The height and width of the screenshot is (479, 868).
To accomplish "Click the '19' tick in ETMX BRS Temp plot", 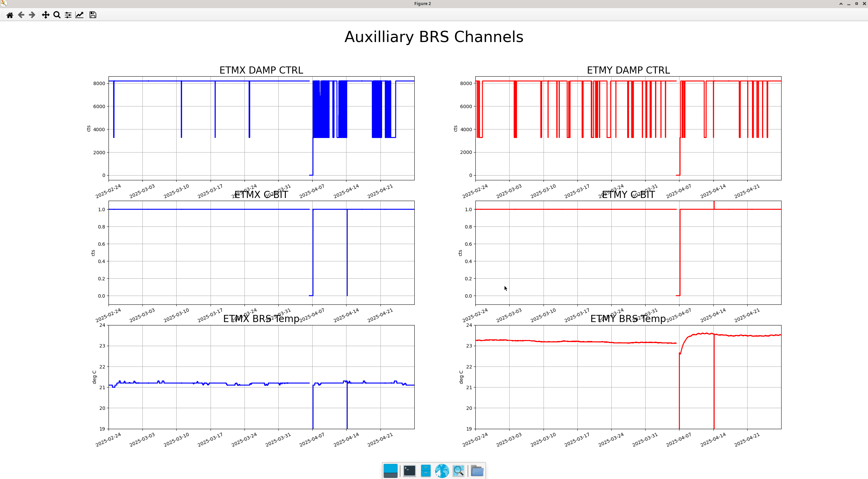I will click(102, 429).
